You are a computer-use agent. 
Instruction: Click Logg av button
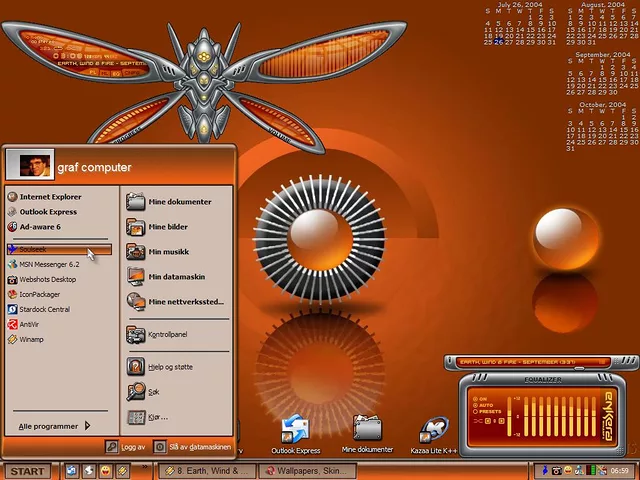[x=125, y=447]
